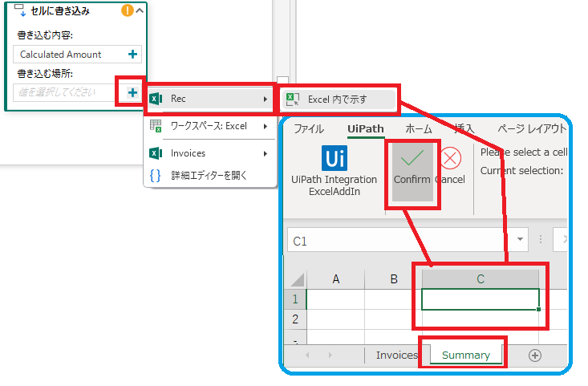Expand the Rec submenu arrow
This screenshot has height=386, width=588.
pyautogui.click(x=266, y=99)
